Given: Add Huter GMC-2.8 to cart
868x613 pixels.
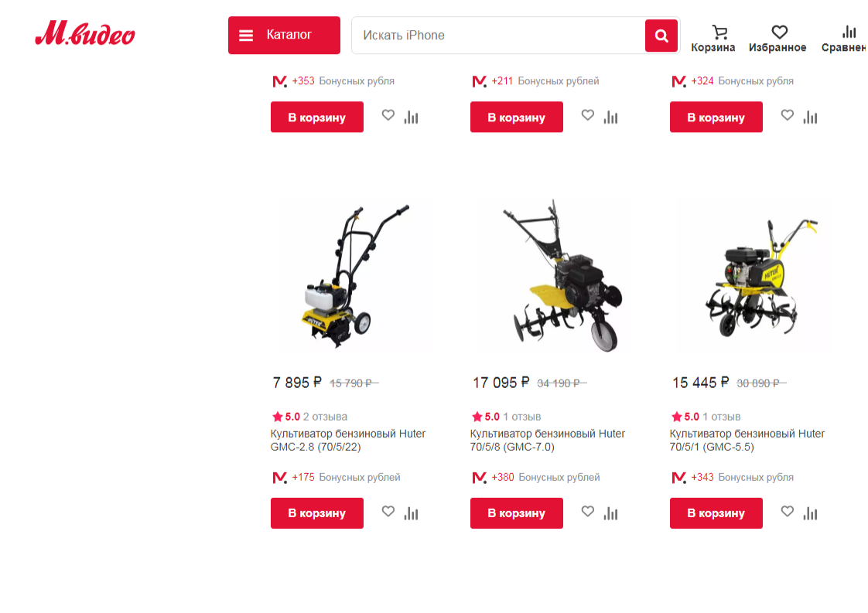Looking at the screenshot, I should click(x=317, y=513).
